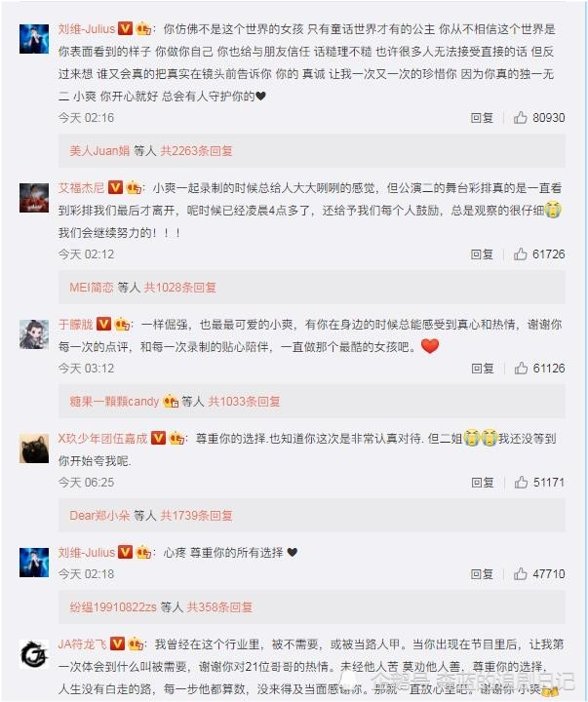588x702 pixels.
Task: Open the black cat avatar profile
Action: click(34, 448)
